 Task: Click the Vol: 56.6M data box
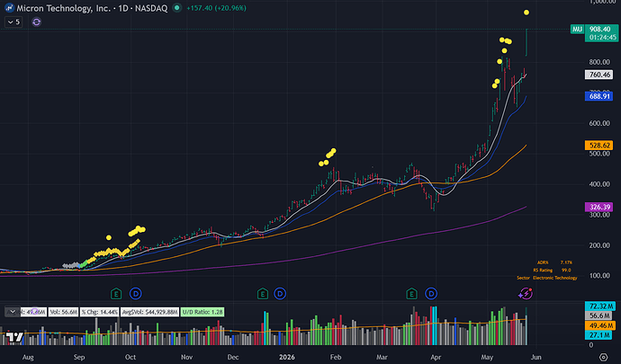pyautogui.click(x=63, y=312)
